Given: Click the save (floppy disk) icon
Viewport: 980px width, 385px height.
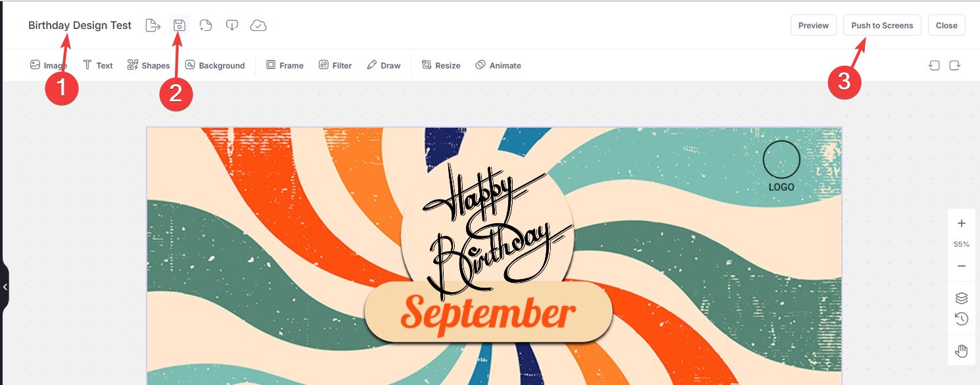Looking at the screenshot, I should [179, 26].
